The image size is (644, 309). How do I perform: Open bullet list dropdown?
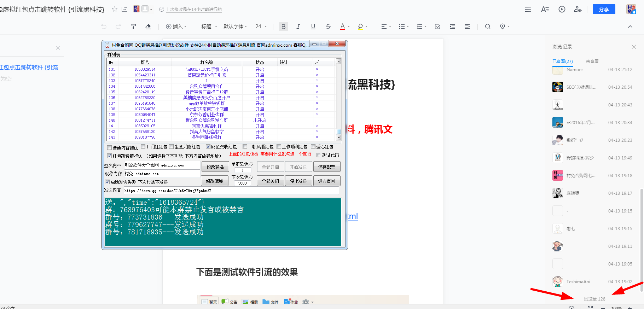click(404, 27)
